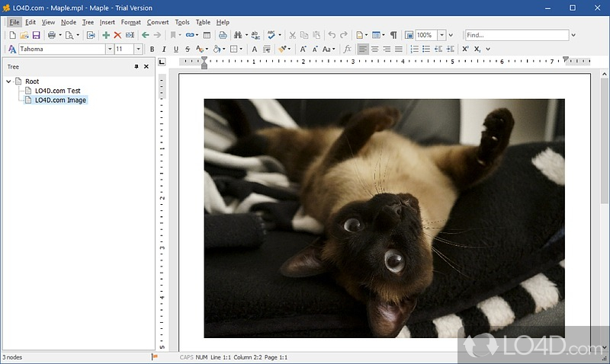Open the Convert menu
This screenshot has width=610, height=364.
point(158,22)
